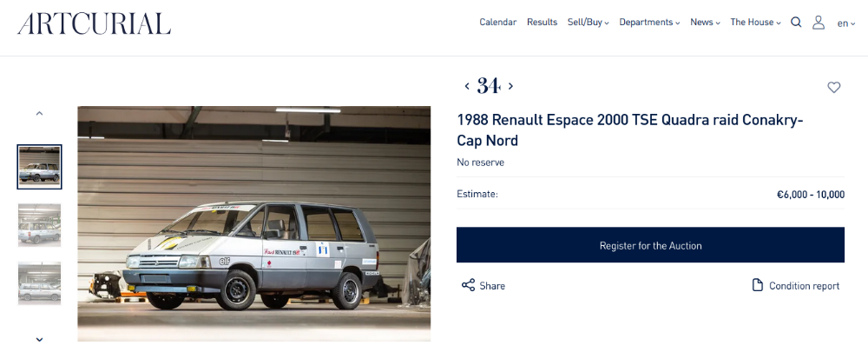Go to previous lot arrow
Viewport: 868px width, 352px height.
(467, 86)
